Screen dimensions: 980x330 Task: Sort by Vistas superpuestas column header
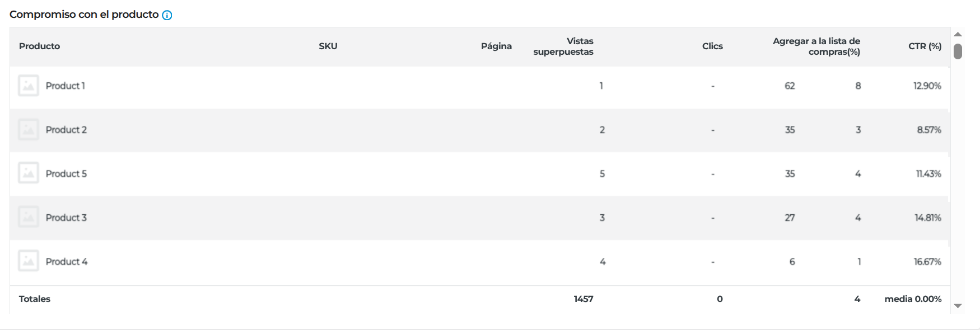[563, 46]
